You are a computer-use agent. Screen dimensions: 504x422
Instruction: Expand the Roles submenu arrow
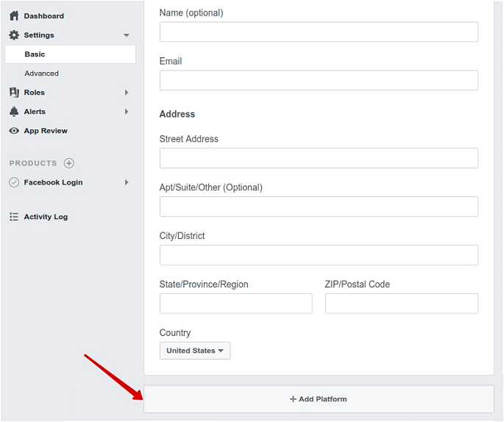coord(127,93)
